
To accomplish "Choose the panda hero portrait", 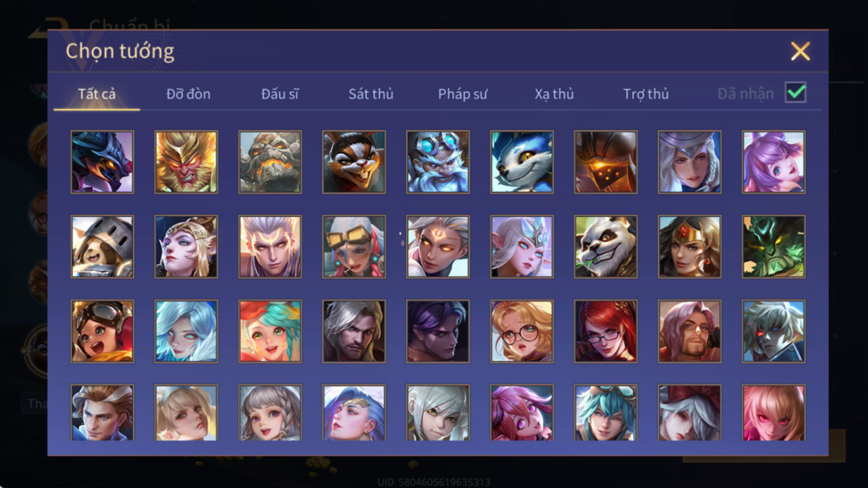I will (605, 246).
